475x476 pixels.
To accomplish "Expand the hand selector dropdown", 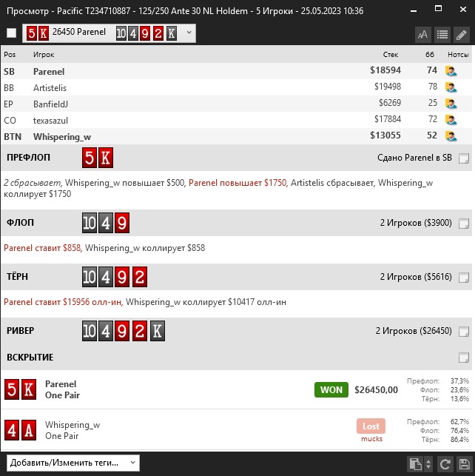I will point(189,32).
